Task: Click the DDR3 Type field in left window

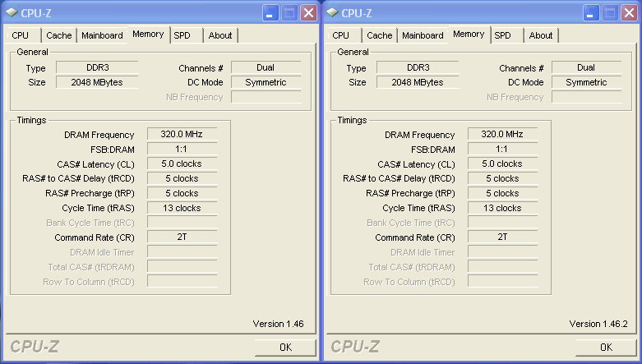Action: coord(97,67)
